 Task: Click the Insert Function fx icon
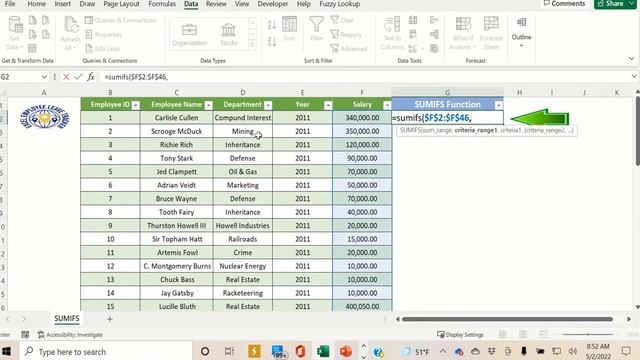(x=91, y=77)
